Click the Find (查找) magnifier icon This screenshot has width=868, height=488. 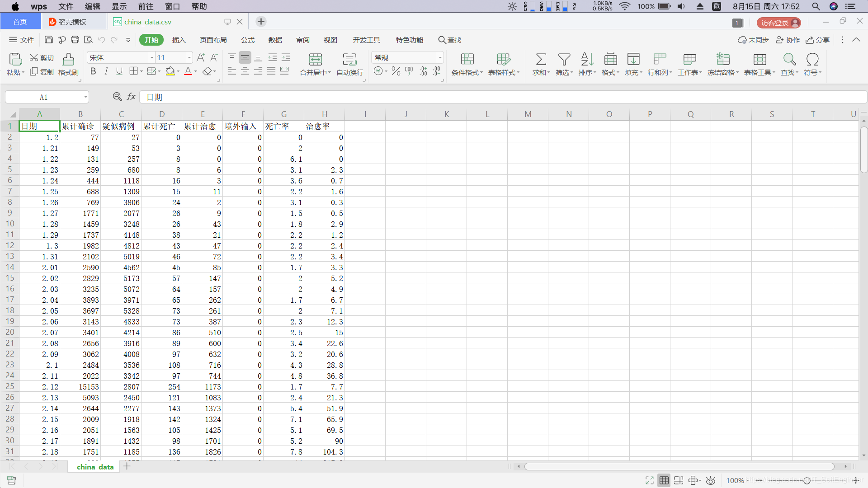pyautogui.click(x=789, y=59)
